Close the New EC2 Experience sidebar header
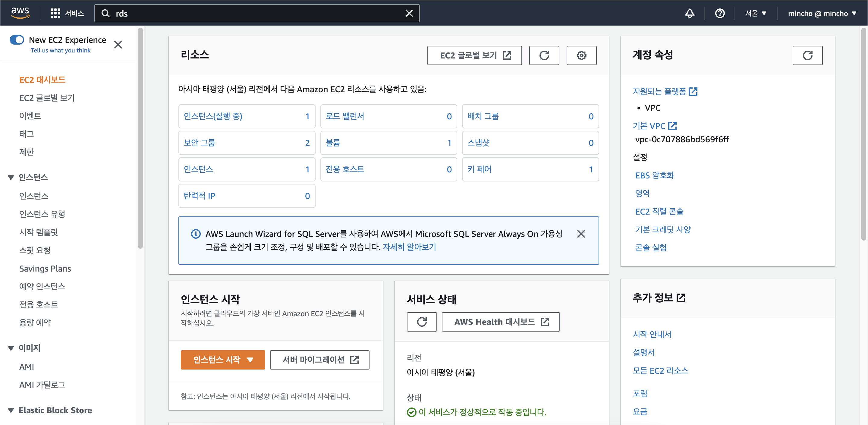Image resolution: width=868 pixels, height=425 pixels. [x=118, y=45]
